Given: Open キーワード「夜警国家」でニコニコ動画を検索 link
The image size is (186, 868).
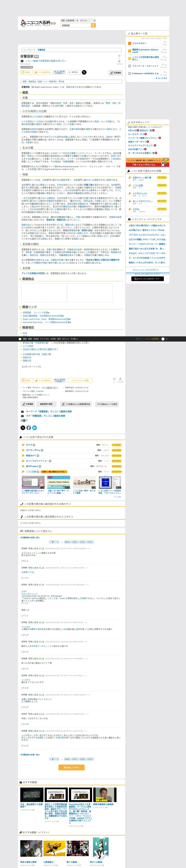Looking at the screenshot, I should [49, 411].
